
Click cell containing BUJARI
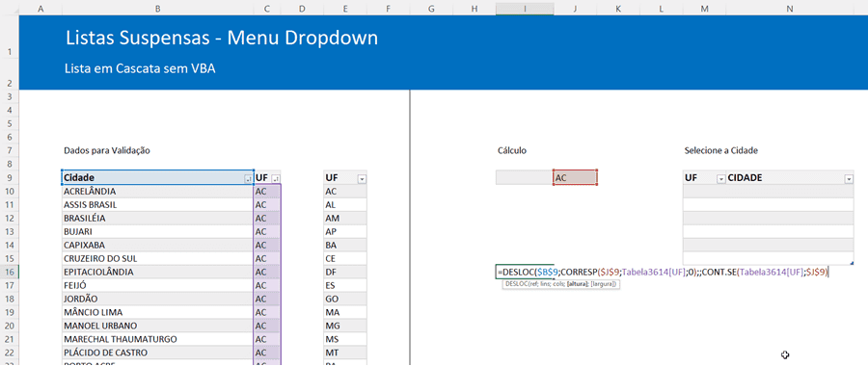coord(158,232)
